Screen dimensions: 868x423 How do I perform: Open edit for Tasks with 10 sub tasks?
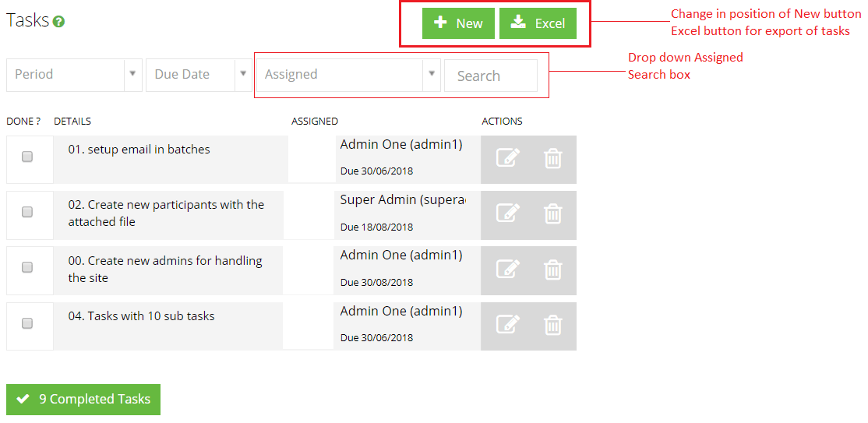tap(508, 324)
